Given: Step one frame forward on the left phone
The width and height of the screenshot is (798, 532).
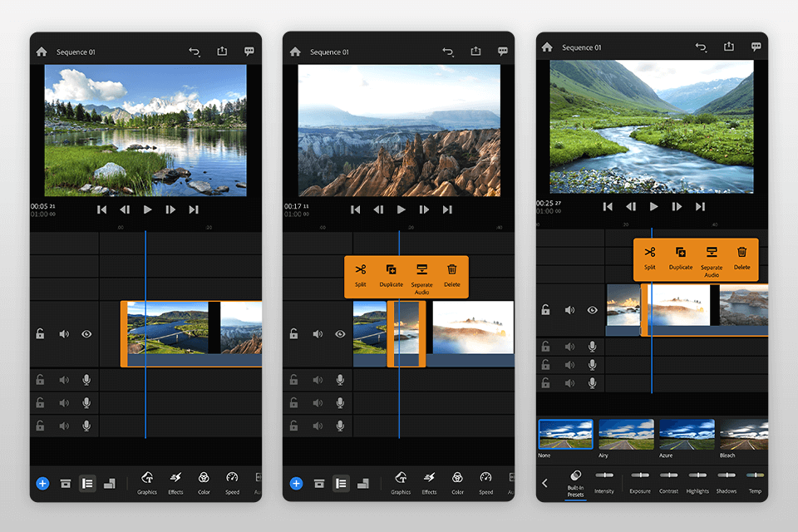Looking at the screenshot, I should (170, 209).
